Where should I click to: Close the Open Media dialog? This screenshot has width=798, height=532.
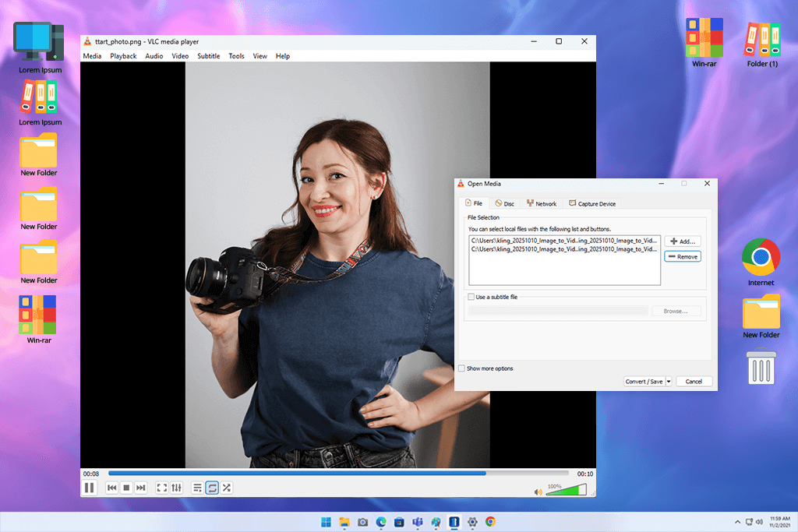[707, 184]
